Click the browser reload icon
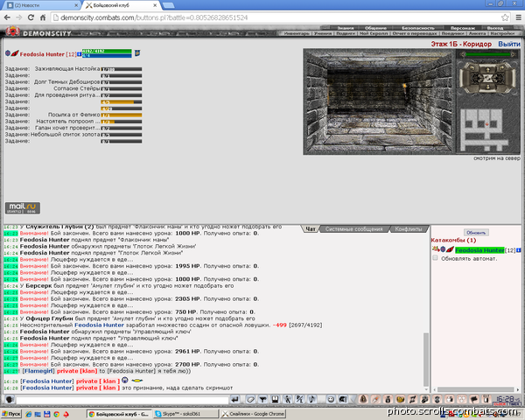 tap(31, 17)
